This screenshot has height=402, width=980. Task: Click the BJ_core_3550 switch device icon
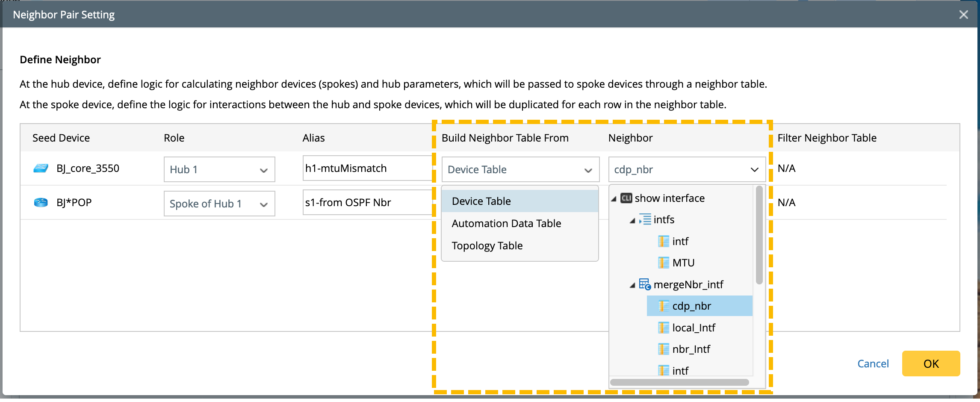point(41,168)
